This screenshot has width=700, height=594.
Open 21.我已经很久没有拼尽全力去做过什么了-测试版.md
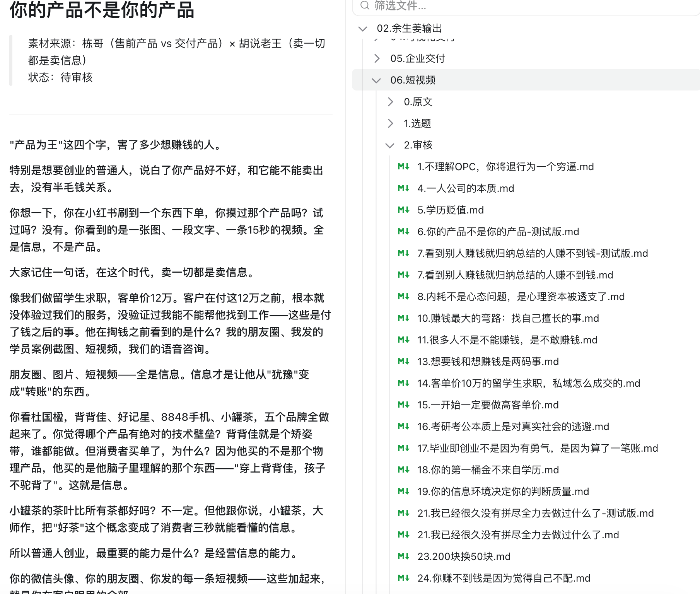pos(536,513)
